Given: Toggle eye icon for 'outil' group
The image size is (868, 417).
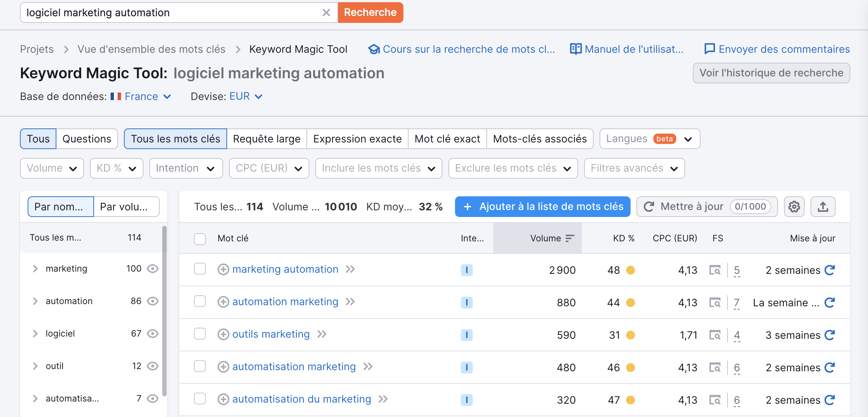Looking at the screenshot, I should pyautogui.click(x=153, y=366).
